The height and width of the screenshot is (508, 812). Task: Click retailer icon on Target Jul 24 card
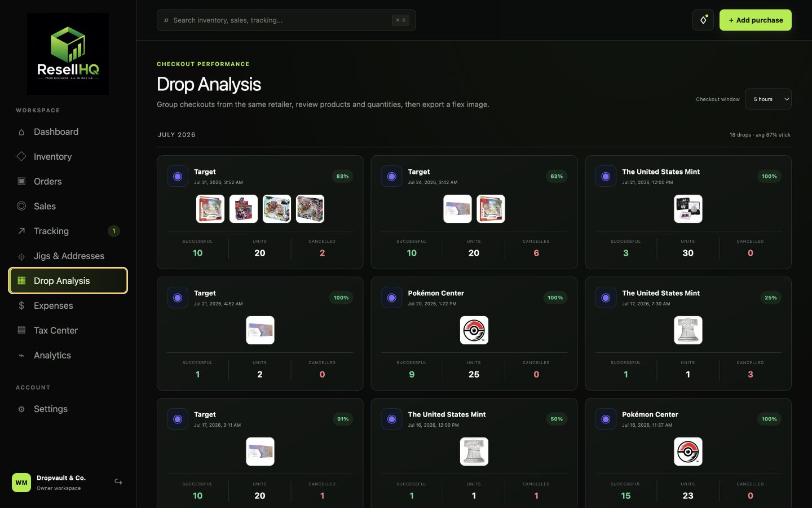click(x=391, y=176)
